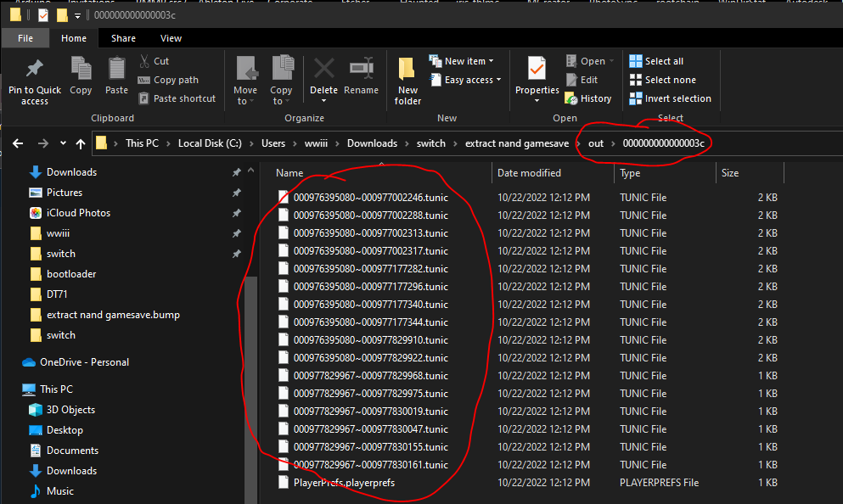Click the Open ribbon command
843x504 pixels.
[x=590, y=61]
